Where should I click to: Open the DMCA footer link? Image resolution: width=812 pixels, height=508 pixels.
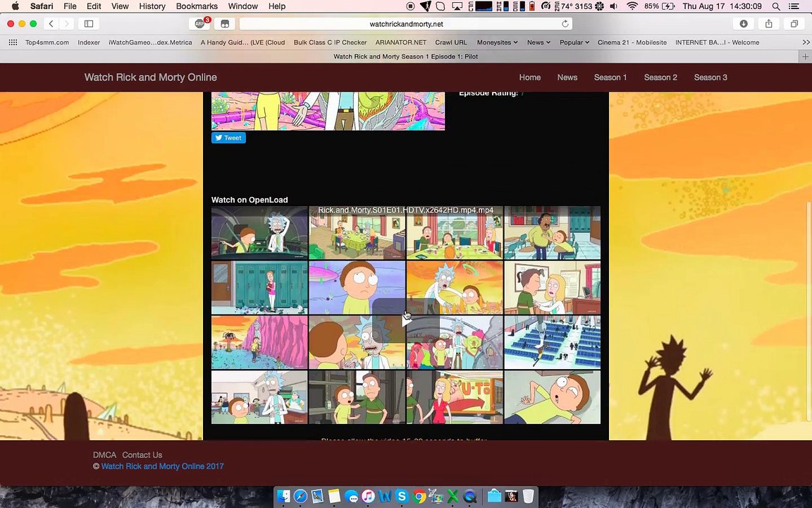pos(104,454)
